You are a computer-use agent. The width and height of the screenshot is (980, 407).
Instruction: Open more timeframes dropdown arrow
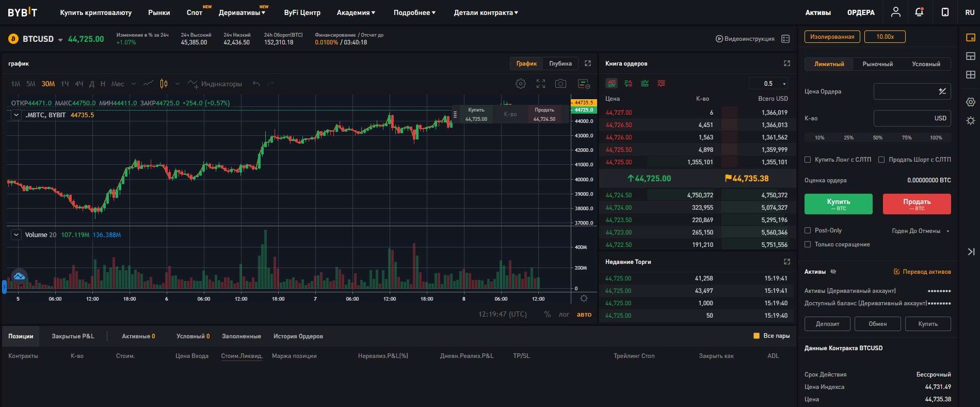click(134, 84)
